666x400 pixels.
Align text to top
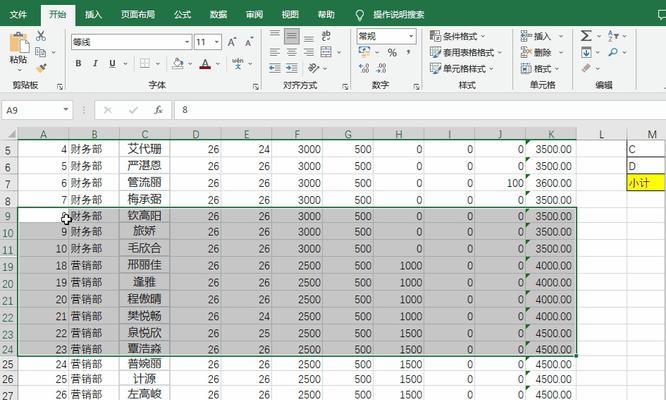(x=275, y=34)
